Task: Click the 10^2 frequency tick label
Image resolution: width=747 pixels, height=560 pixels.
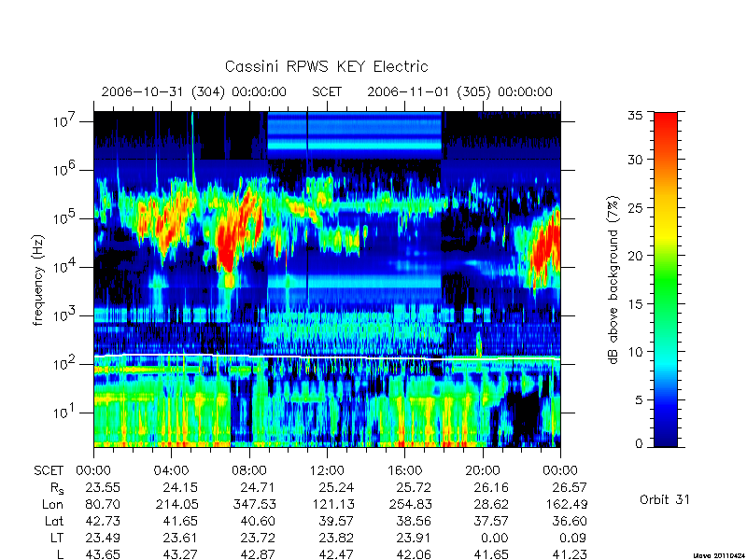Action: coord(65,363)
